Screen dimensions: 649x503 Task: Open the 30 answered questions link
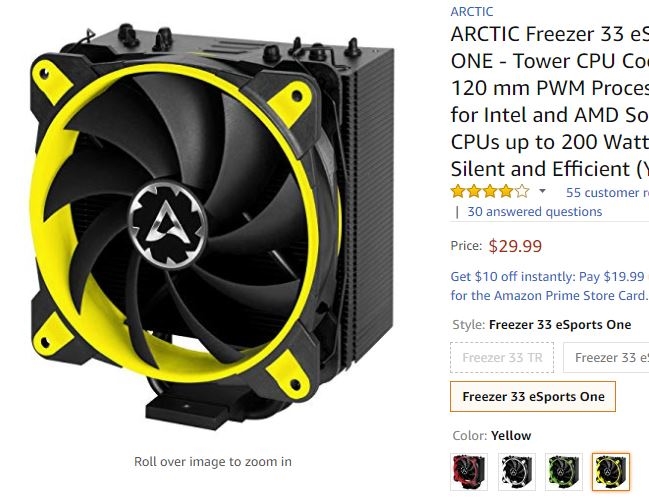(x=534, y=212)
